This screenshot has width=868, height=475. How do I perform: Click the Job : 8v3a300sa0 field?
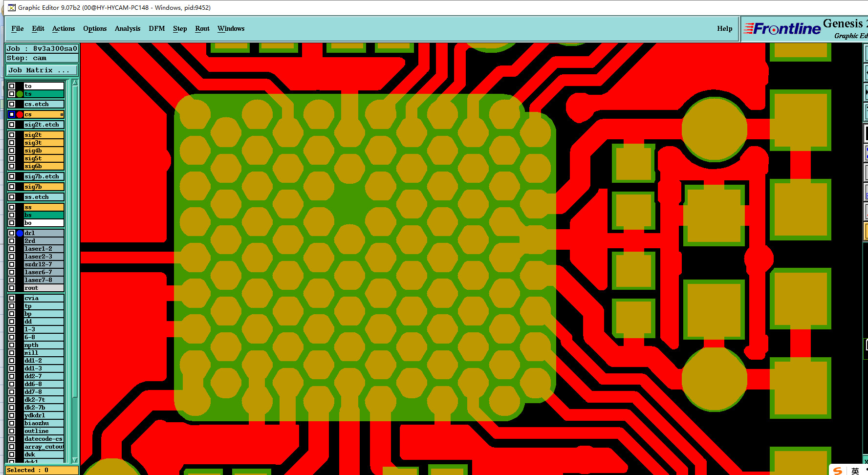click(x=42, y=48)
